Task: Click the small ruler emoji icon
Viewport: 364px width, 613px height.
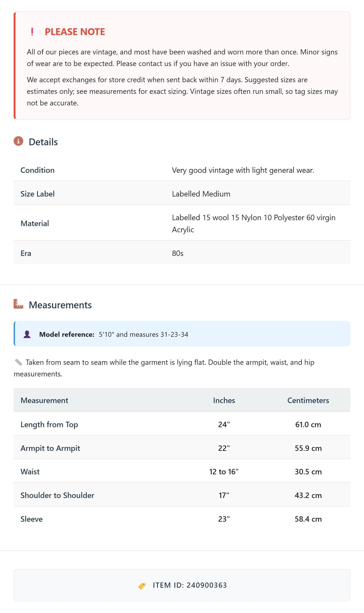Action: tap(18, 362)
